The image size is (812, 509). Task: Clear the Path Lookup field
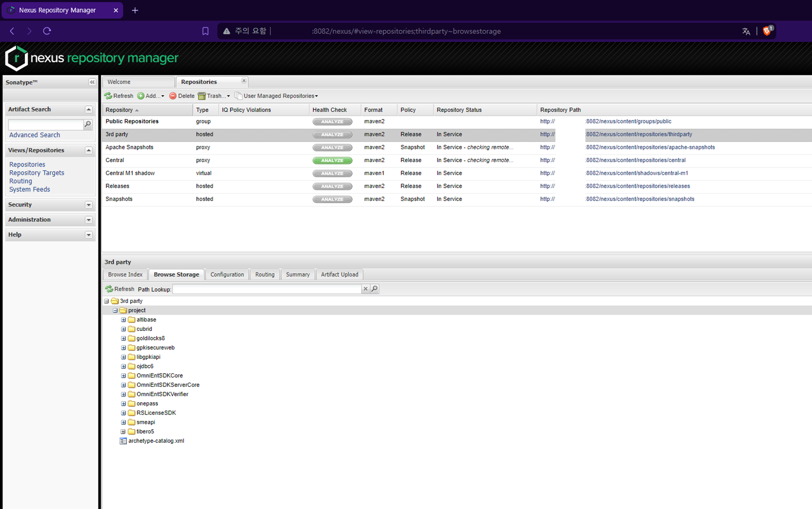365,289
